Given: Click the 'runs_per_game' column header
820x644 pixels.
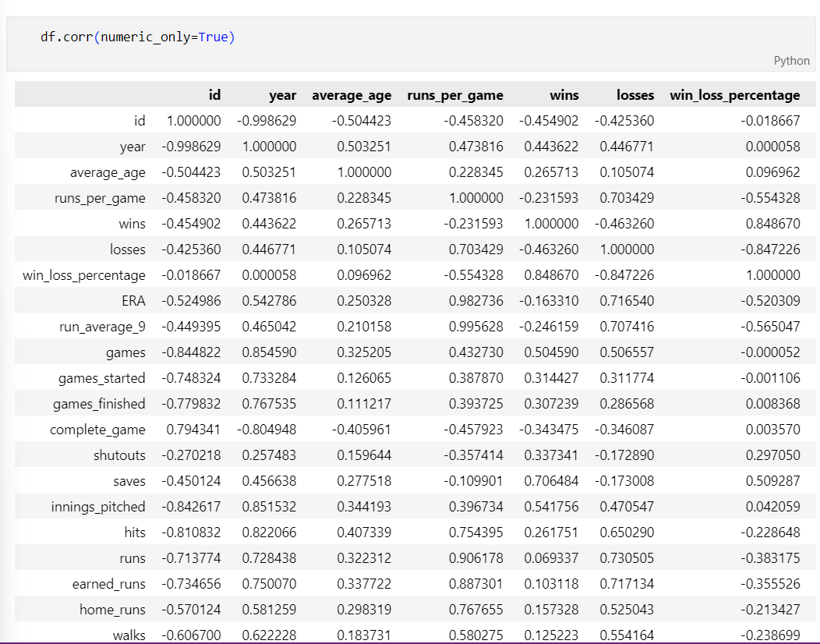Looking at the screenshot, I should (455, 96).
